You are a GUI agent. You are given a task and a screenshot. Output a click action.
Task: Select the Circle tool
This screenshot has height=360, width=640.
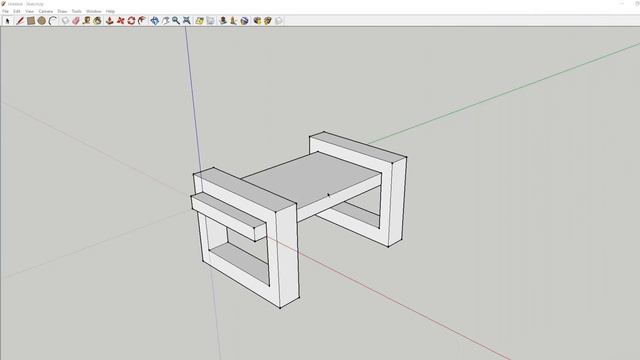42,20
